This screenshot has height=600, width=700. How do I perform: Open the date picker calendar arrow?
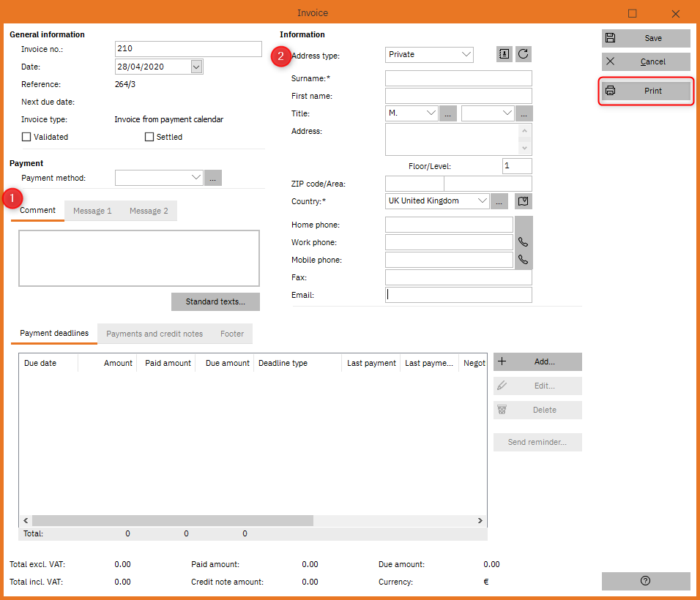[196, 67]
